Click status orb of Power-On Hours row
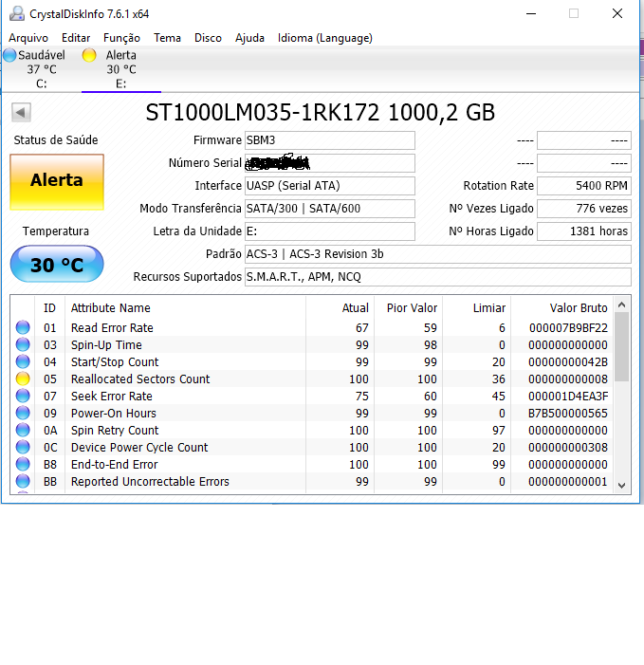 pyautogui.click(x=23, y=413)
